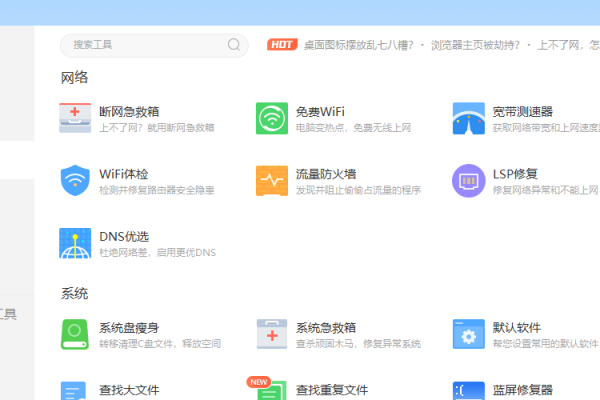Focus the 搜索工具 search field
This screenshot has height=400, width=600.
pyautogui.click(x=154, y=45)
